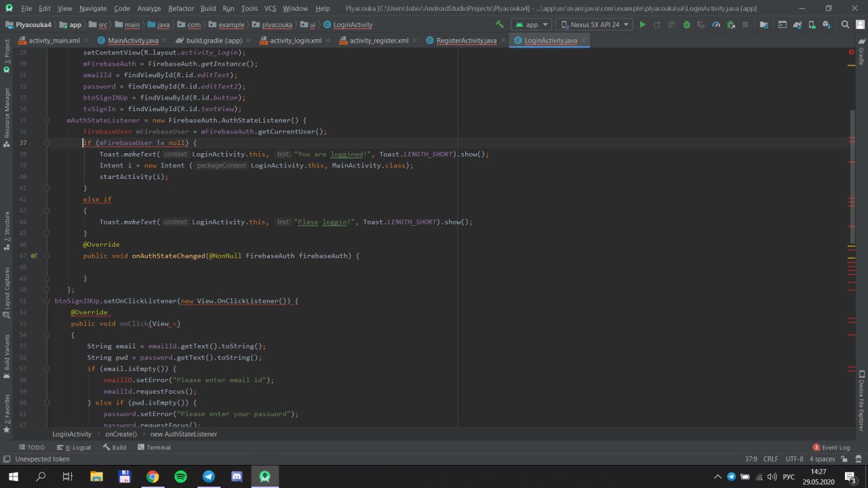
Task: Attach debugger to Android process icon
Action: [x=731, y=24]
